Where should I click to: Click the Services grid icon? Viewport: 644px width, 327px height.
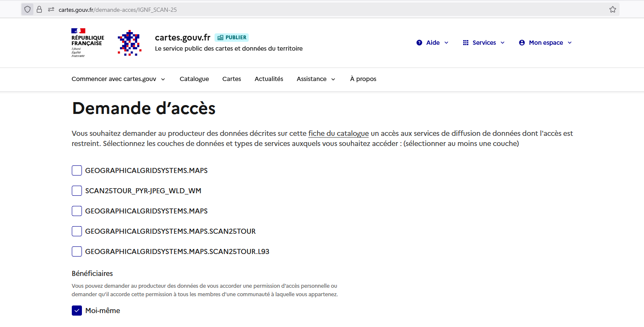(x=466, y=42)
